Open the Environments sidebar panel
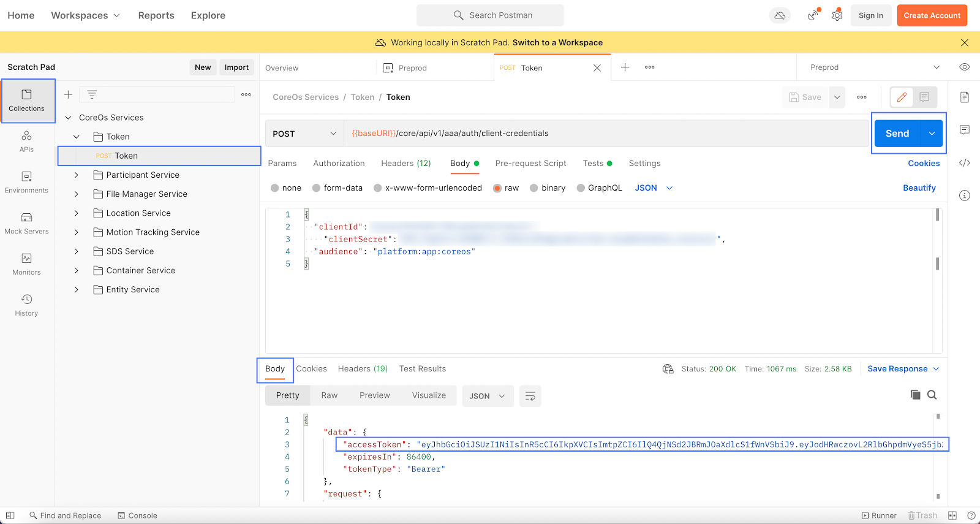This screenshot has height=524, width=980. click(x=26, y=183)
